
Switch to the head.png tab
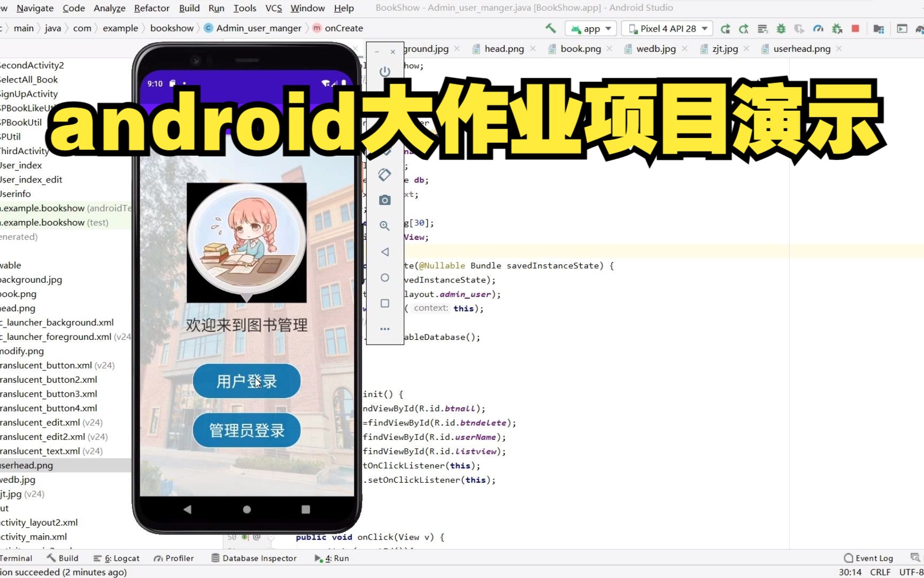[x=504, y=49]
